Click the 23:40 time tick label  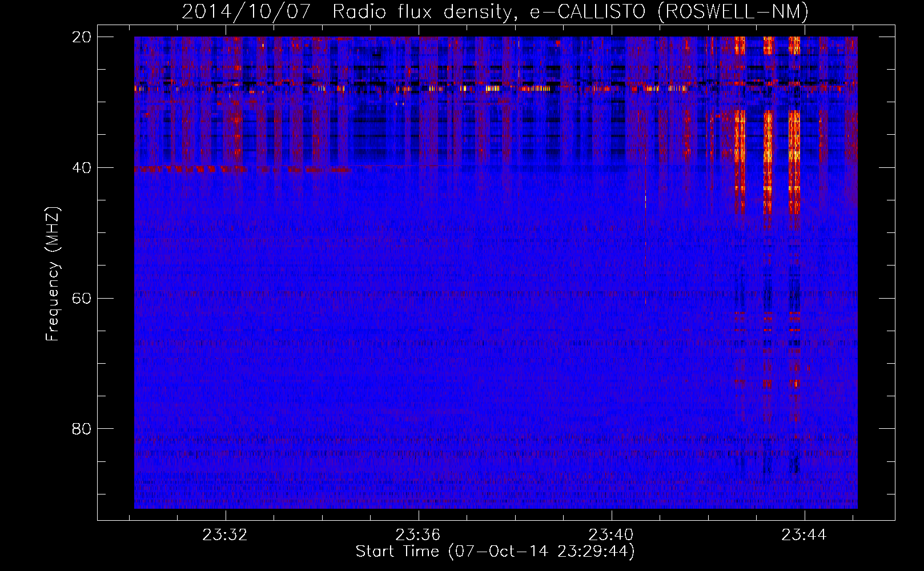click(611, 535)
